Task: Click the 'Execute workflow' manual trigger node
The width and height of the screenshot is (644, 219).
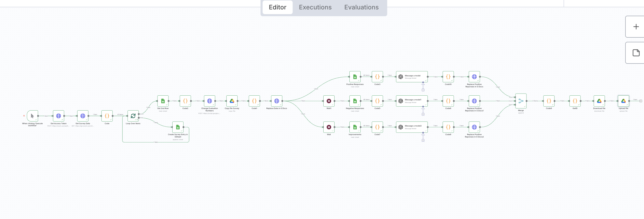Action: [32, 116]
